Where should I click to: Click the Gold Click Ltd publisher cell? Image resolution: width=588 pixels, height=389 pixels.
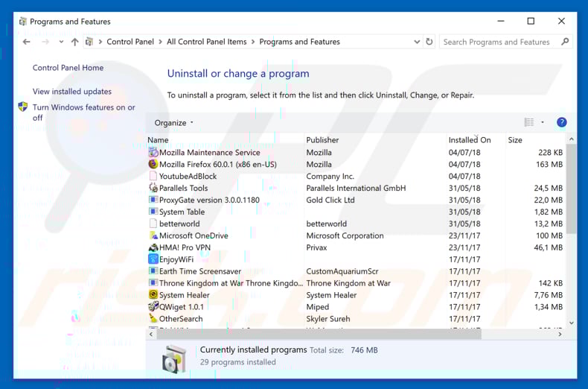pos(330,200)
